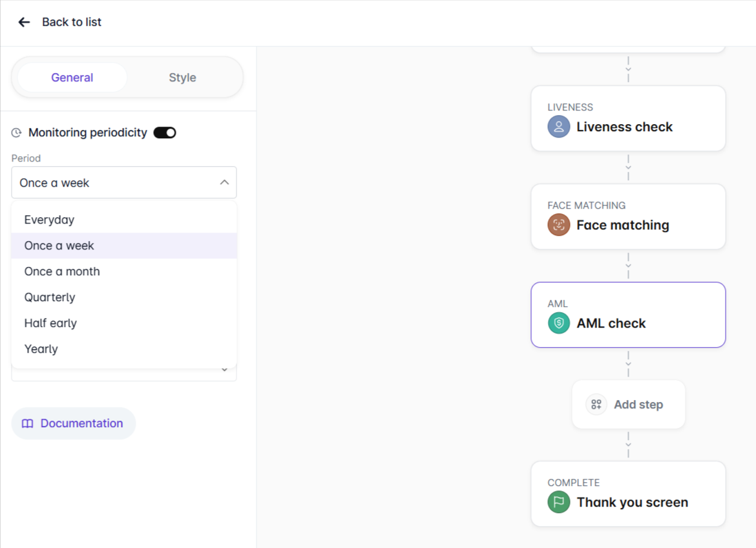756x548 pixels.
Task: Switch to the Style tab
Action: pos(182,78)
